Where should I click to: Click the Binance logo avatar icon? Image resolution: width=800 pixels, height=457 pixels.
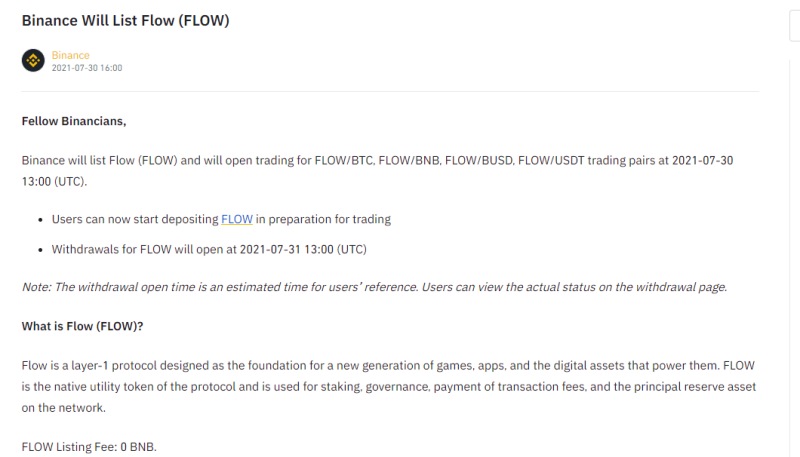click(x=33, y=61)
